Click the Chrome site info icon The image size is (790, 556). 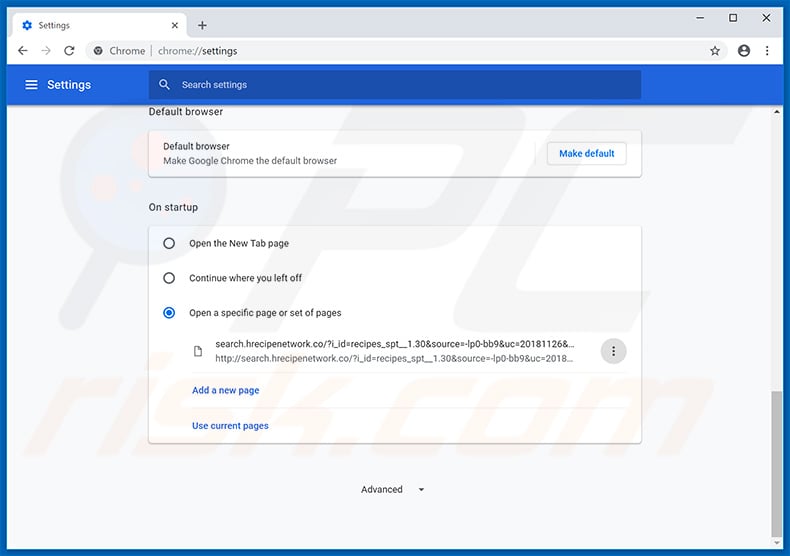[98, 50]
